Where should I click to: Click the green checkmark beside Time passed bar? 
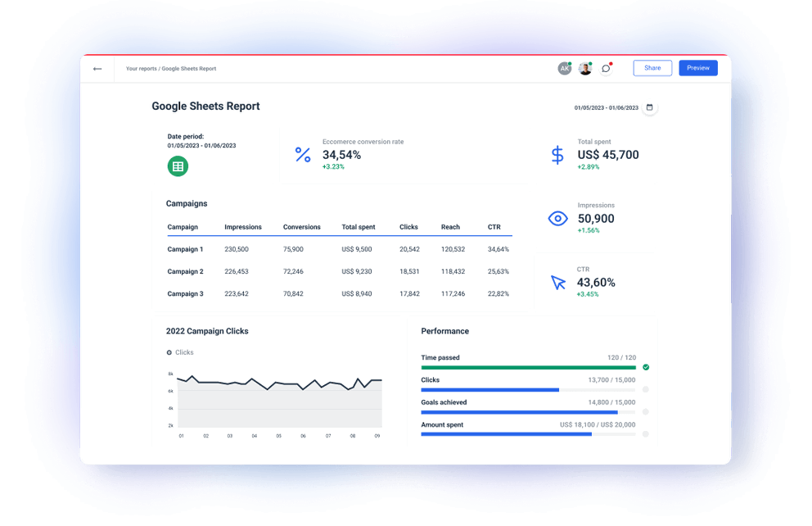(x=646, y=367)
